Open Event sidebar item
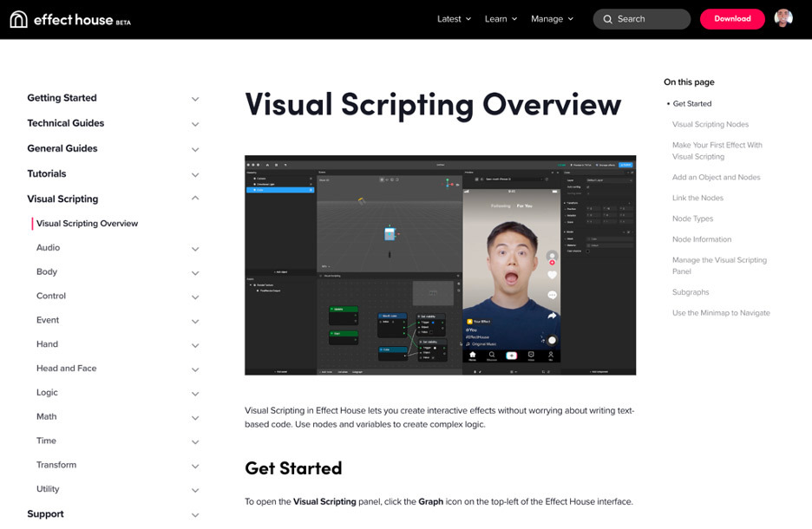Viewport: 812px width, 529px height. coord(48,320)
